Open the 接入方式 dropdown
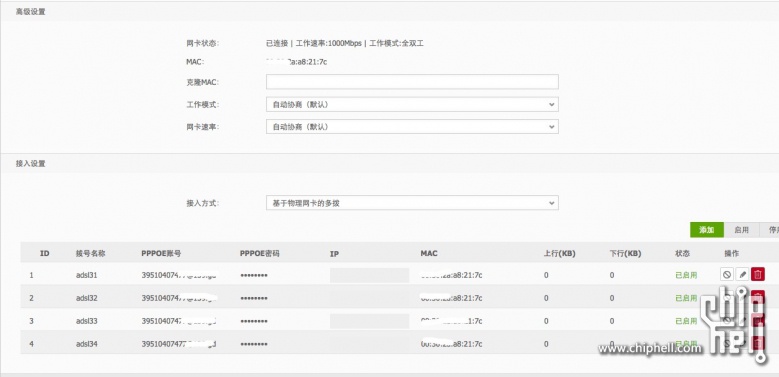The image size is (779, 377). (x=412, y=203)
